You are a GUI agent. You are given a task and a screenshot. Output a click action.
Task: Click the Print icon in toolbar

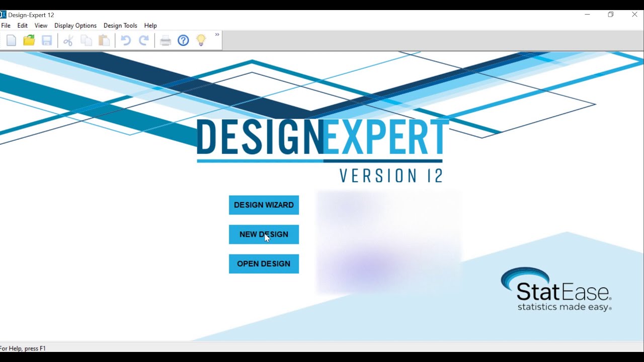click(x=166, y=41)
